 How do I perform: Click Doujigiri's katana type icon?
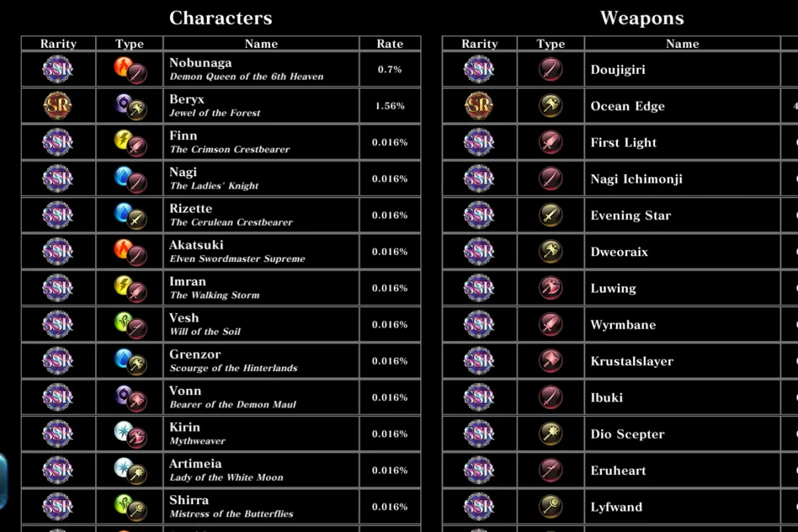(551, 69)
